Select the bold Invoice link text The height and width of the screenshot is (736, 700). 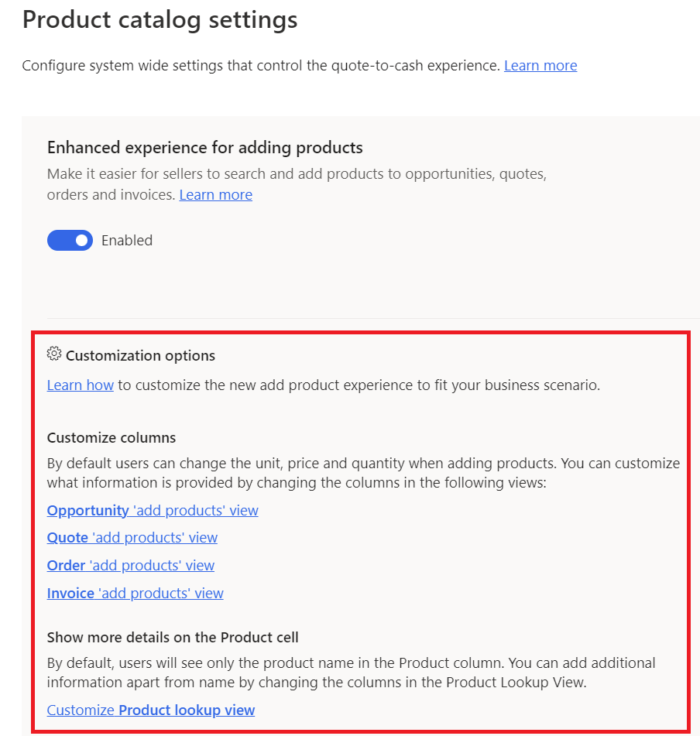(x=70, y=593)
